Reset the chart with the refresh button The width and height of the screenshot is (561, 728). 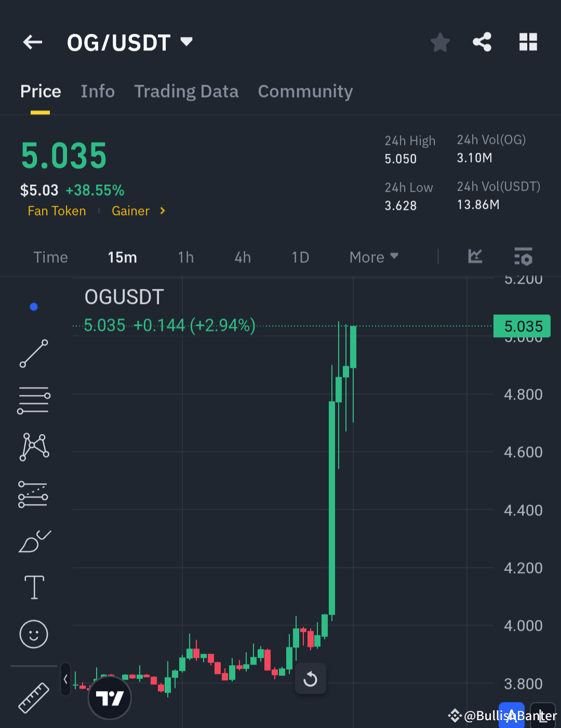coord(311,678)
